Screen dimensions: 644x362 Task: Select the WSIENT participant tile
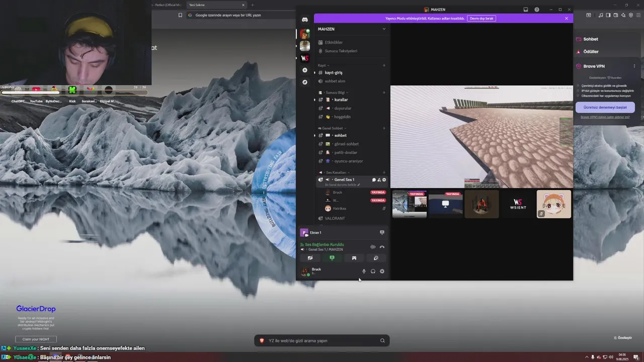tap(518, 204)
